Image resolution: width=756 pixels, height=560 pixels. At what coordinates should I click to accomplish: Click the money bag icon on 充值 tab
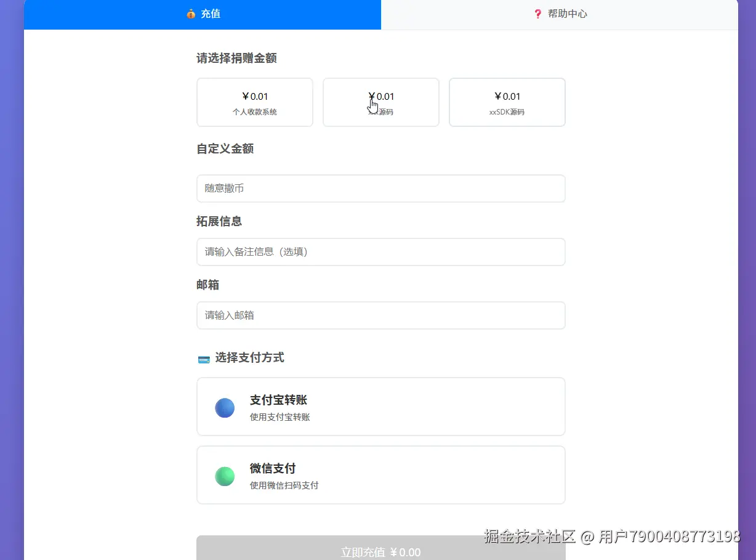(191, 14)
